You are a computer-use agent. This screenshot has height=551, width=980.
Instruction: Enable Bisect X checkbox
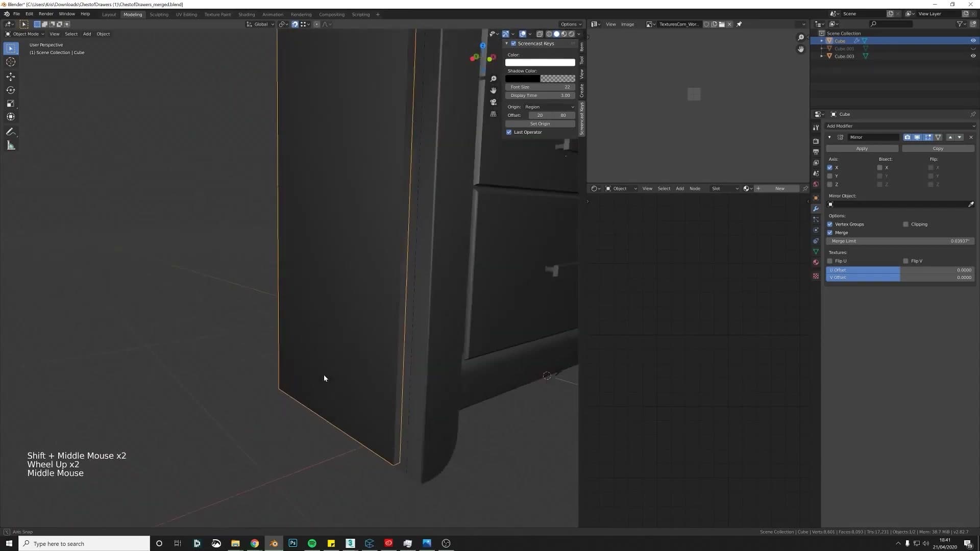tap(879, 167)
